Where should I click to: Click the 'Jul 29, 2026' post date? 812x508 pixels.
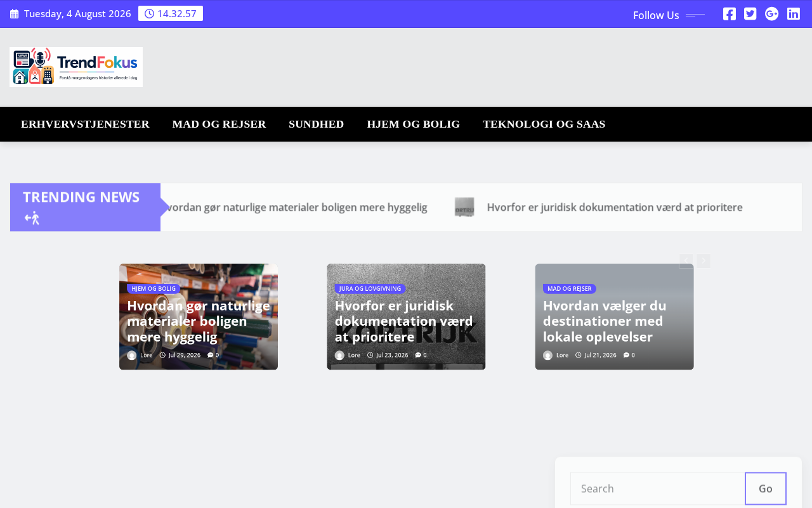pyautogui.click(x=185, y=355)
